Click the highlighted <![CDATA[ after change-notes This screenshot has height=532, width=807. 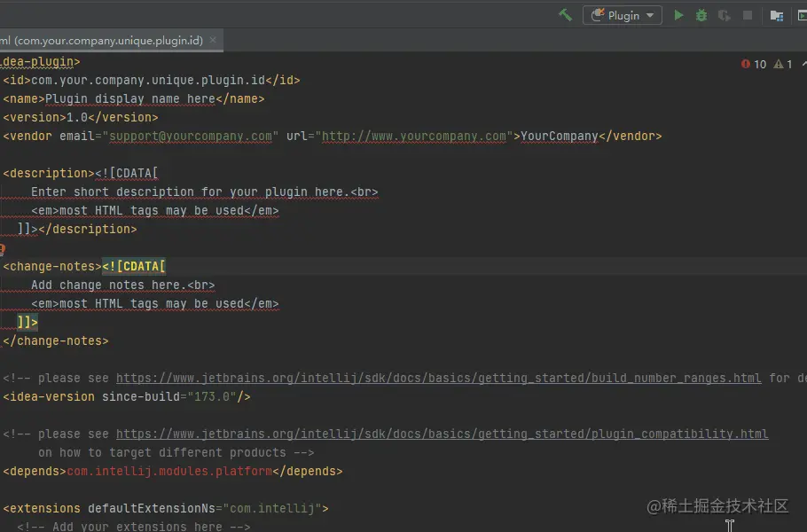134,267
